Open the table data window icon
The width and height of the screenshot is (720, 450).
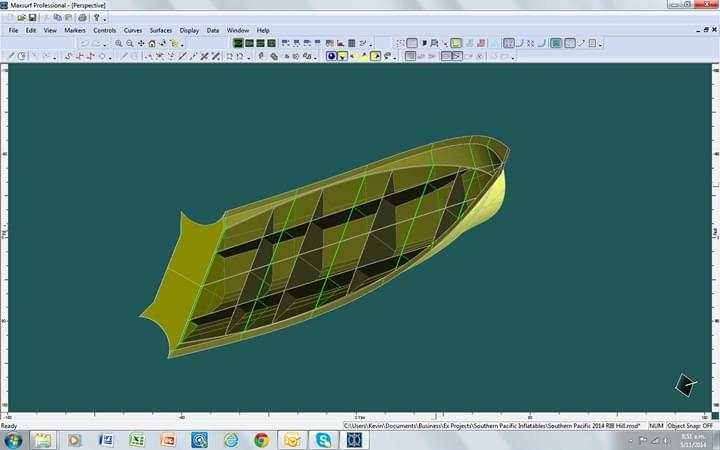pos(351,43)
